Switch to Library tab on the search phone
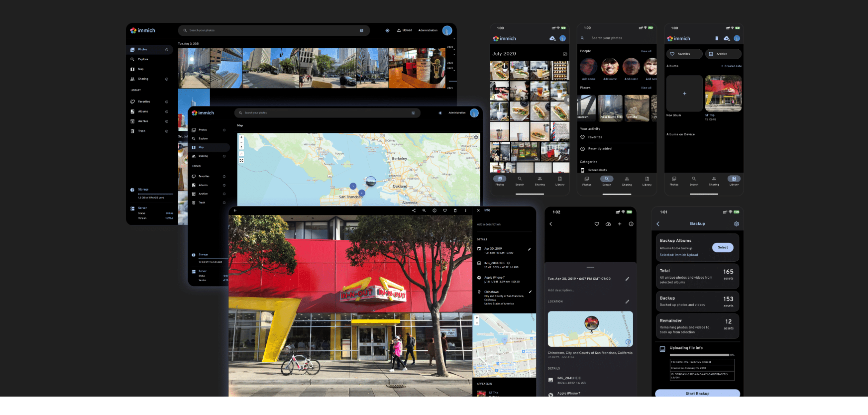This screenshot has height=415, width=868. pyautogui.click(x=647, y=181)
